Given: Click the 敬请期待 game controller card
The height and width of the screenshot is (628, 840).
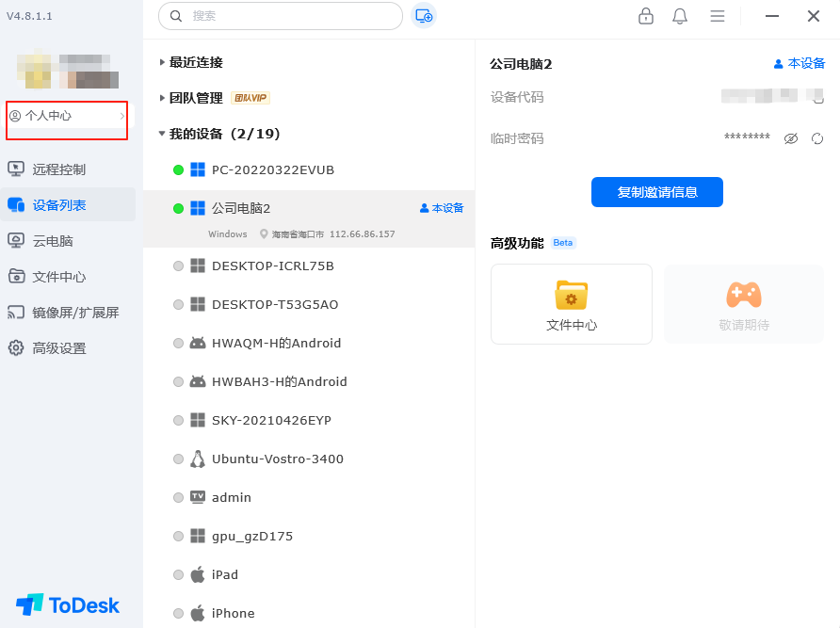Looking at the screenshot, I should pos(744,304).
